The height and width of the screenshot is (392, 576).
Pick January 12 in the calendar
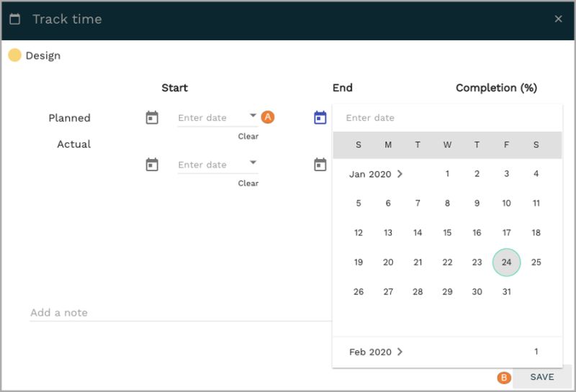pyautogui.click(x=359, y=233)
